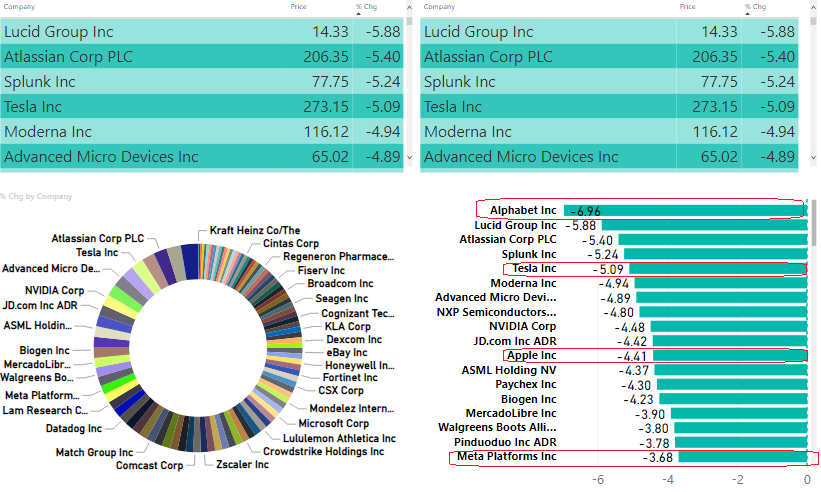Select Cintas Corp donut label

tap(291, 243)
